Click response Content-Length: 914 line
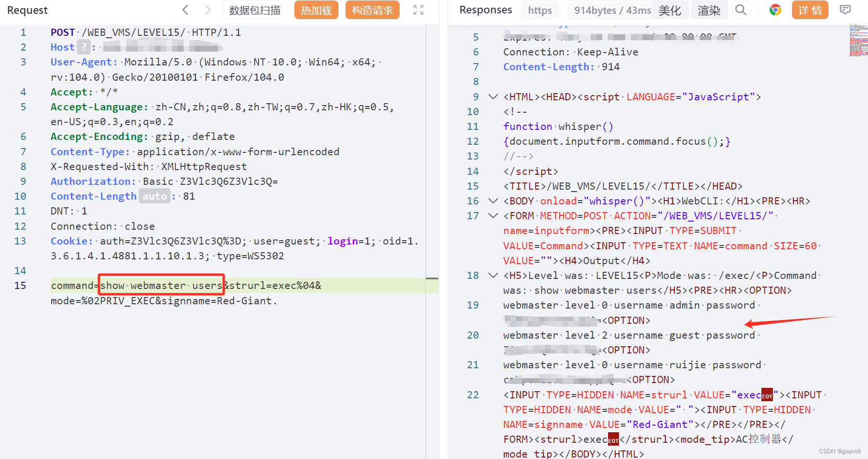 pyautogui.click(x=562, y=66)
